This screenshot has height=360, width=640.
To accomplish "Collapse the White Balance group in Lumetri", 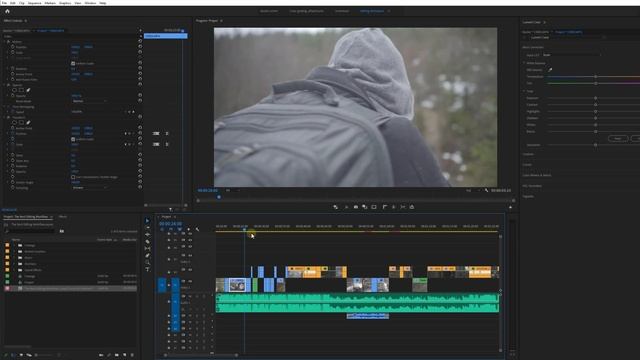I will pyautogui.click(x=524, y=63).
